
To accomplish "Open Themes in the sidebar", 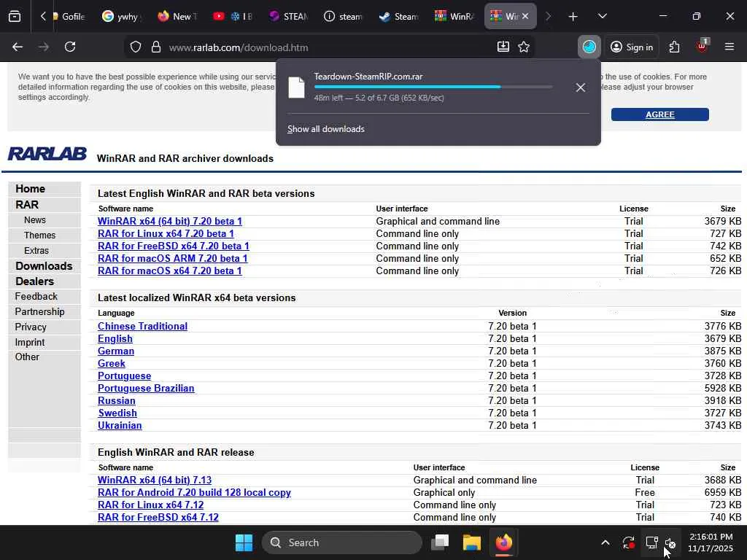I will 39,236.
